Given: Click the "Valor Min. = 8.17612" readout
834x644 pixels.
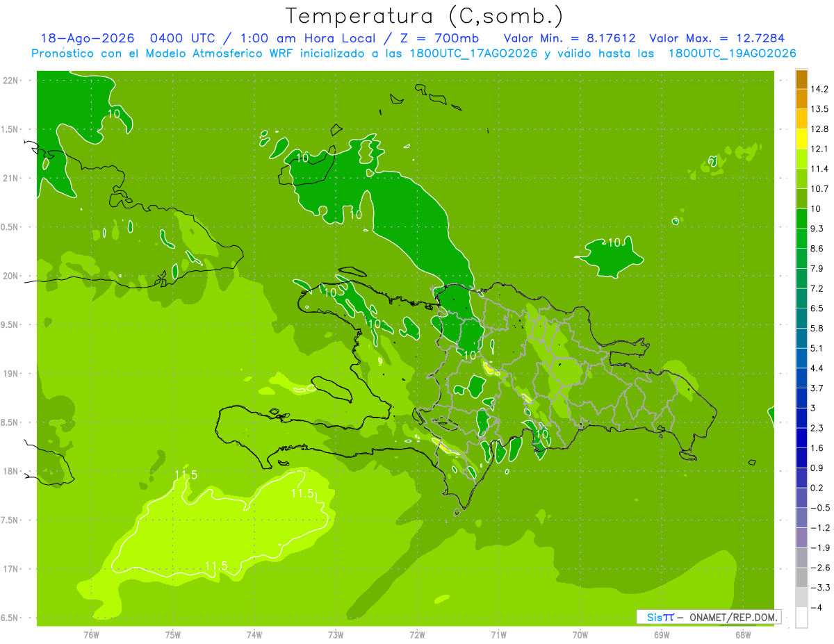Looking at the screenshot, I should [x=569, y=38].
